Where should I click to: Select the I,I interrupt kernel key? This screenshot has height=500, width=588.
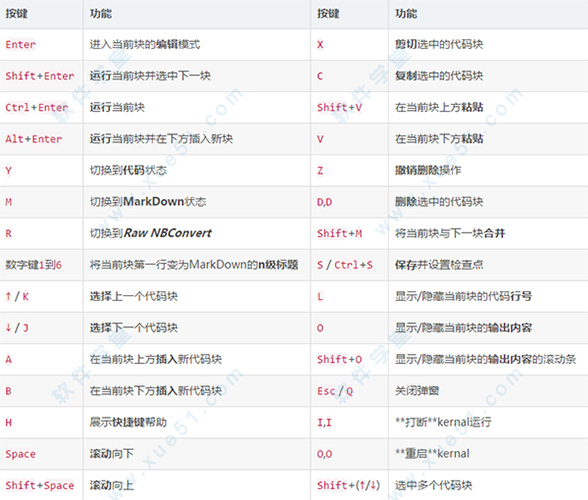click(324, 422)
